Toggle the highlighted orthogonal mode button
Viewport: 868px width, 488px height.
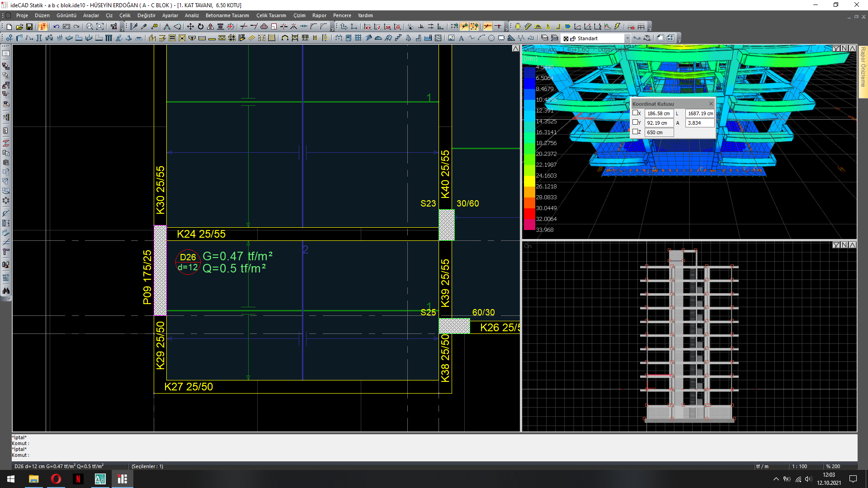pyautogui.click(x=43, y=27)
